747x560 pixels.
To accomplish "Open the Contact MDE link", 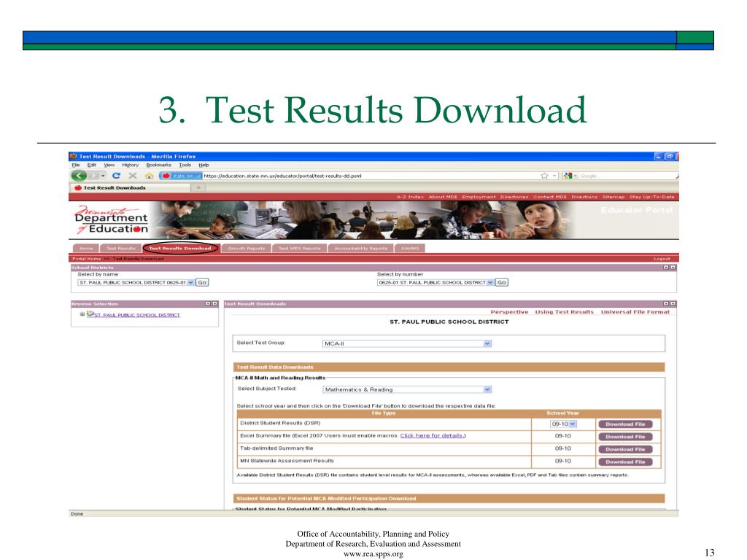I will click(x=550, y=197).
